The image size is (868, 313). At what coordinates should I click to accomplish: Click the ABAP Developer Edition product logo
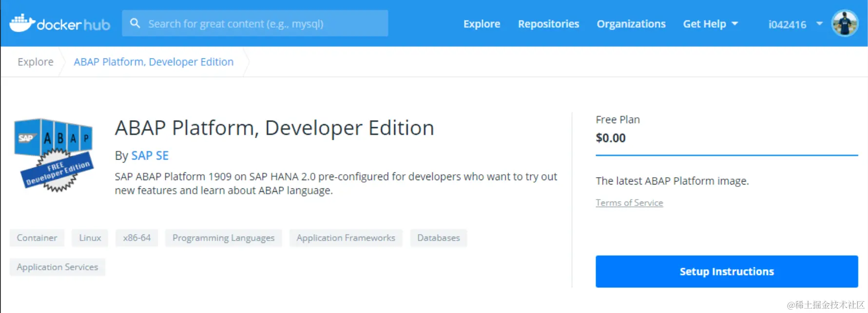pos(53,155)
